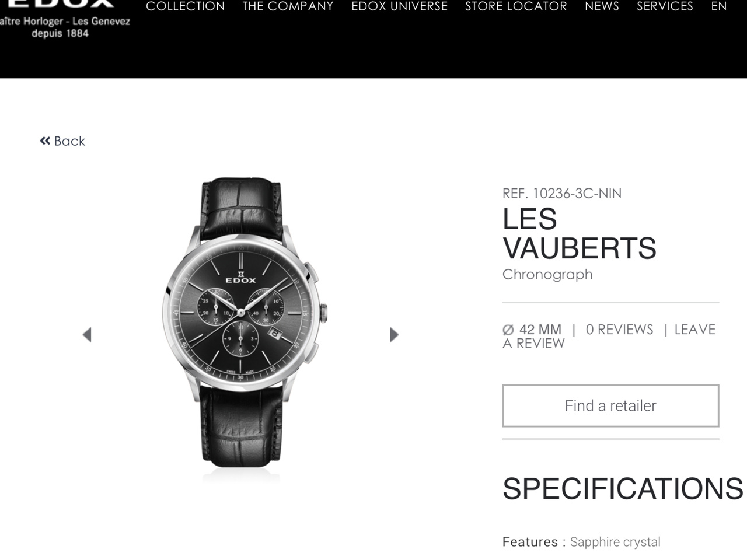Click the next image arrow

coord(394,335)
